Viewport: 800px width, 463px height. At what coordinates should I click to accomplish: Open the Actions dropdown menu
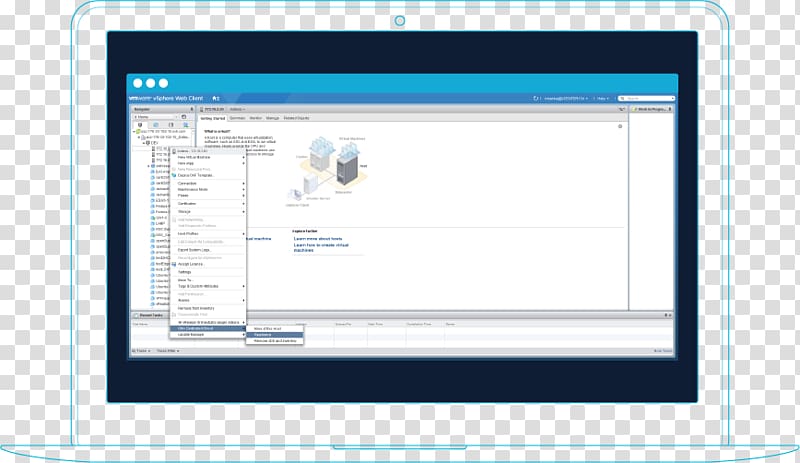[237, 109]
